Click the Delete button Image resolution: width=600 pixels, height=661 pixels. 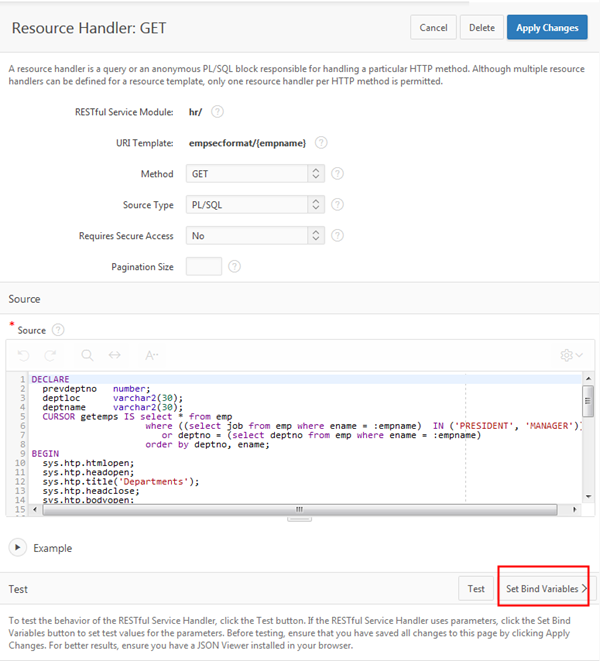[x=482, y=27]
